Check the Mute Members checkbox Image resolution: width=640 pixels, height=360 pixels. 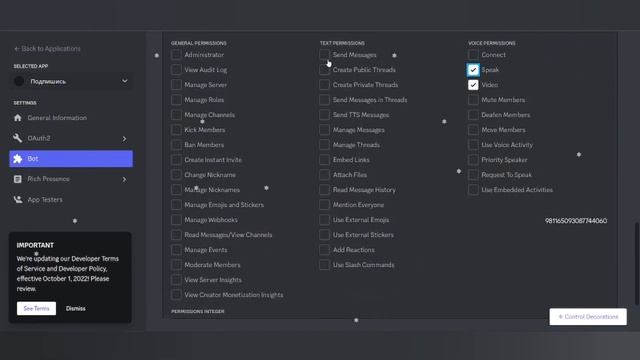click(473, 100)
